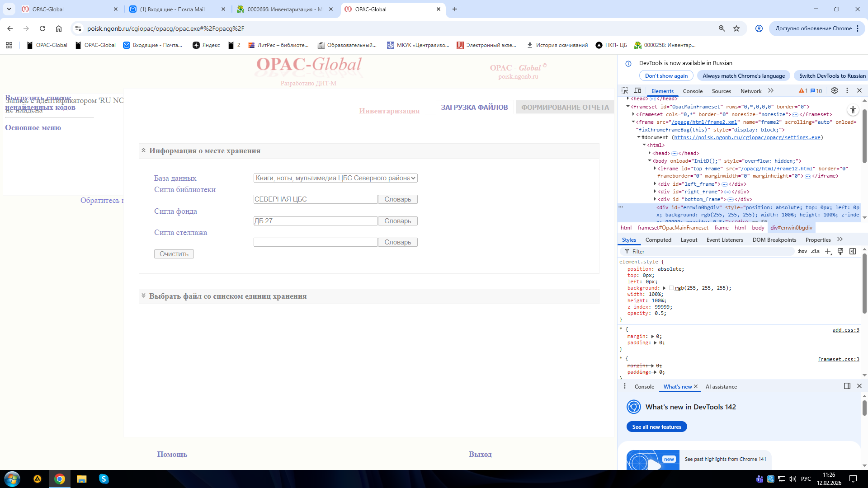Dismiss with Don't show again
Viewport: 868px width, 488px height.
click(x=666, y=76)
